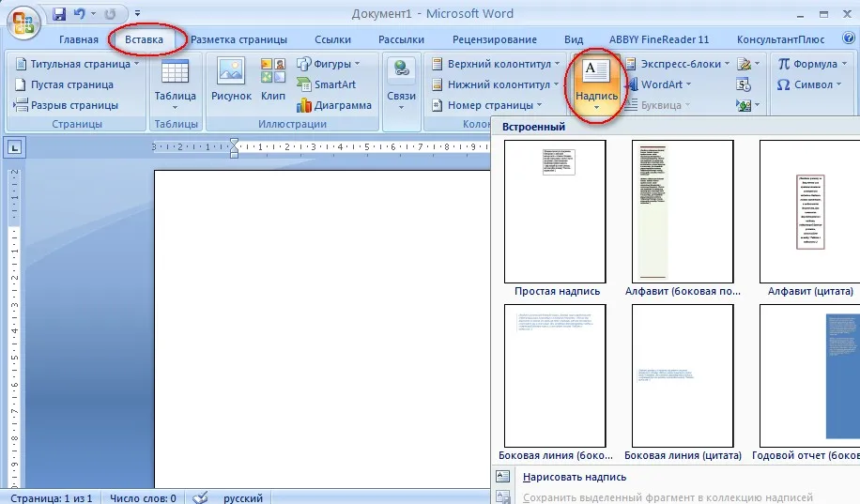Open the Разметка страницы tab
860x504 pixels.
238,39
